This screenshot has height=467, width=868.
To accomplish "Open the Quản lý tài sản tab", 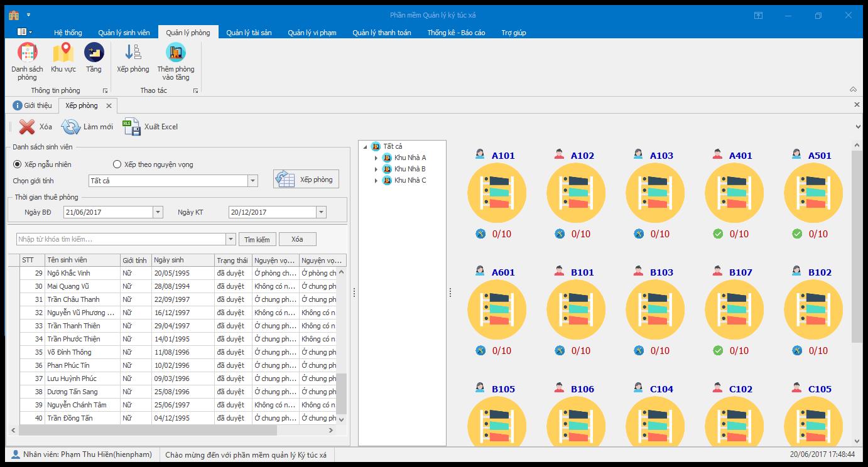I will tap(249, 33).
